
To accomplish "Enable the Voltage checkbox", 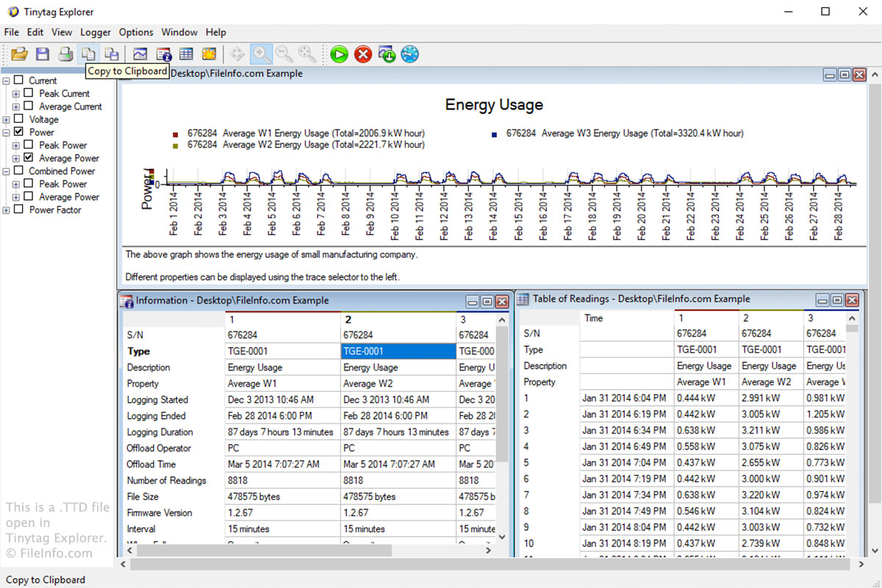I will (x=19, y=119).
